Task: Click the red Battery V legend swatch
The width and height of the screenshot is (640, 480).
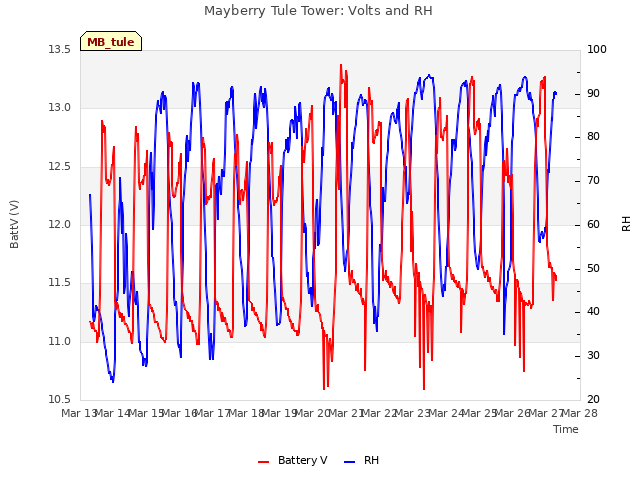Action: point(264,462)
